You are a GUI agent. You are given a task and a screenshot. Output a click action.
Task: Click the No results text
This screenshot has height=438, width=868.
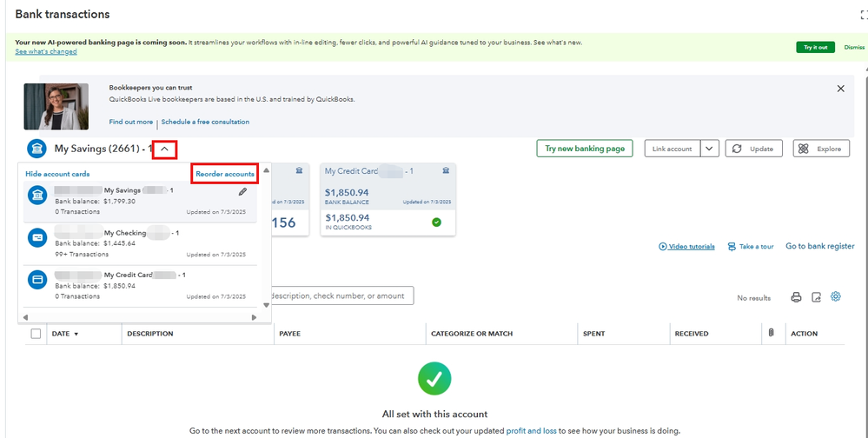(x=753, y=298)
